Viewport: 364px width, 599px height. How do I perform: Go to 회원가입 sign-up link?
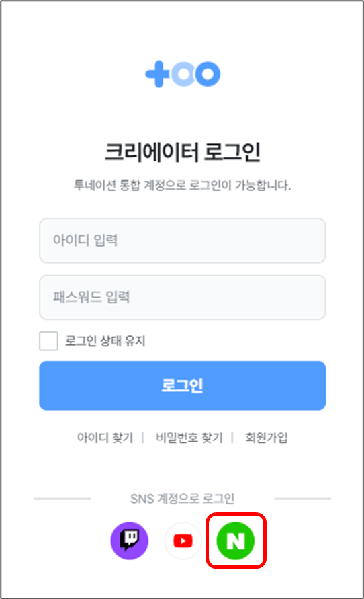267,438
